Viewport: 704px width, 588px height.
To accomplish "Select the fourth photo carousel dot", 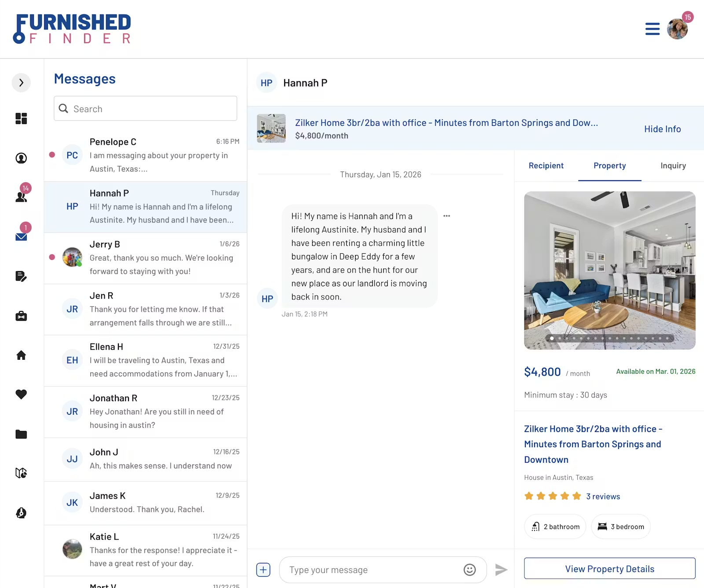I will coord(574,339).
